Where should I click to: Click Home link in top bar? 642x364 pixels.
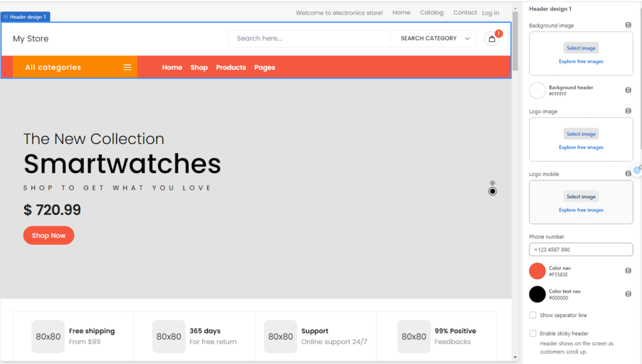tap(401, 13)
